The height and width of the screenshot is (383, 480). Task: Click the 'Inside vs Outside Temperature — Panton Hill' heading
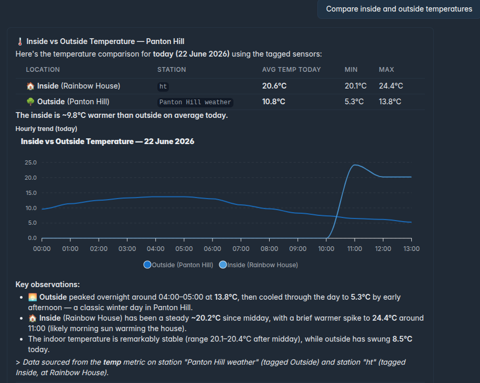pos(105,41)
